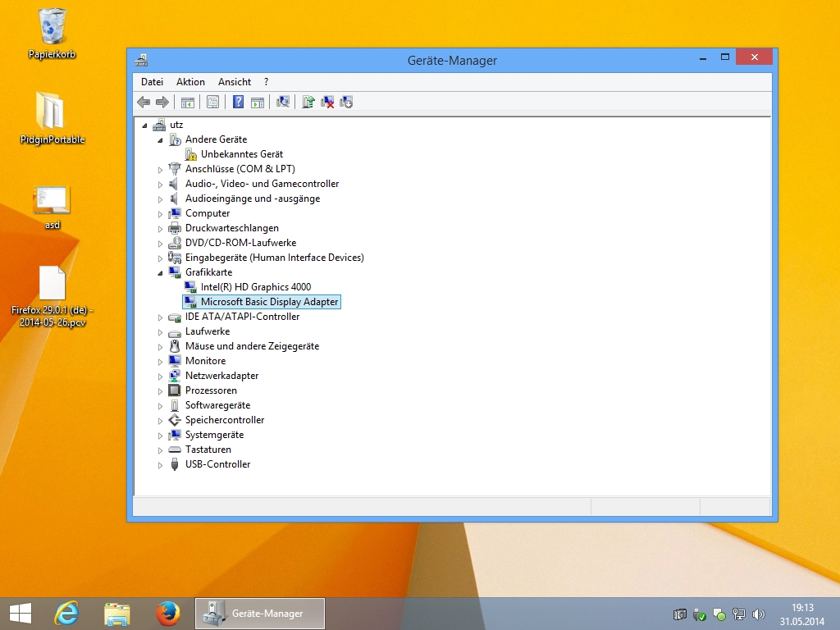Click the Mäuse und andere Zeigegeräte mouse icon
The width and height of the screenshot is (840, 630).
[175, 346]
